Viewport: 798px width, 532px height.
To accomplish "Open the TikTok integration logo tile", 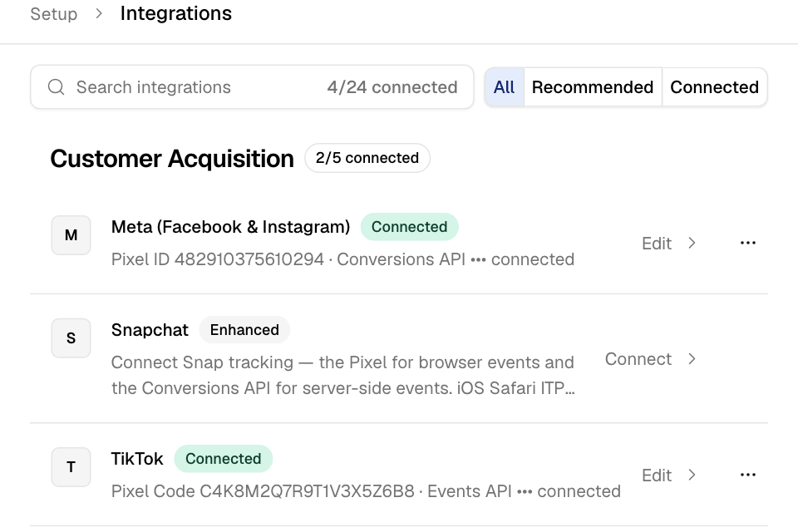I will 71,467.
